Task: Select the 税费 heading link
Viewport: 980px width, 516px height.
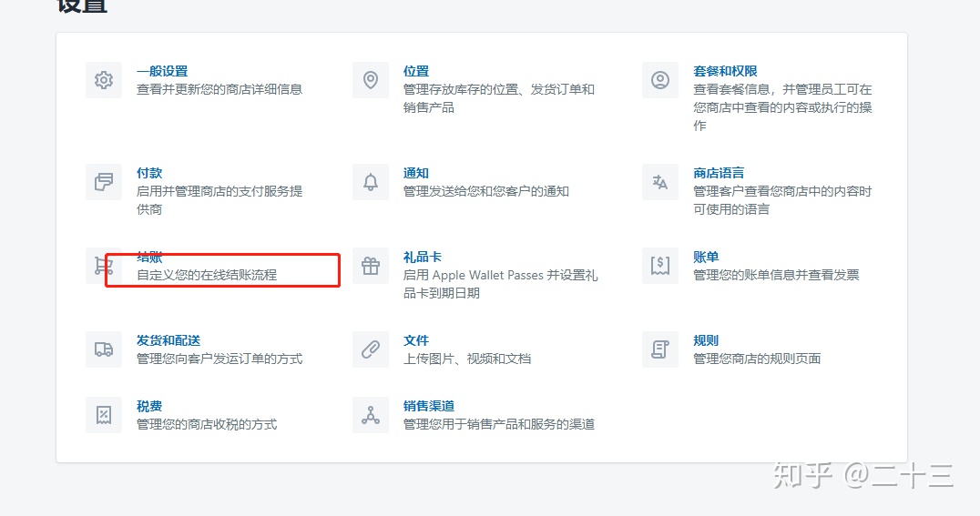Action: (149, 406)
